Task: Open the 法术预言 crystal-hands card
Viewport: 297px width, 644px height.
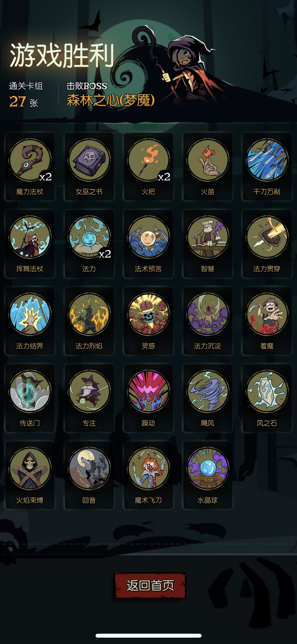Action: [x=148, y=244]
